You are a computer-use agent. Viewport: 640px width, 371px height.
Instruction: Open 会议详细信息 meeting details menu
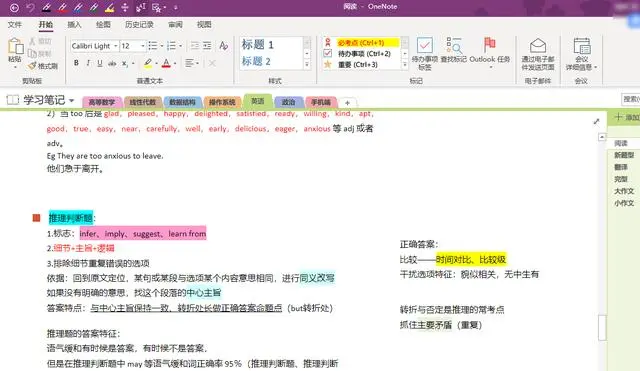[581, 54]
